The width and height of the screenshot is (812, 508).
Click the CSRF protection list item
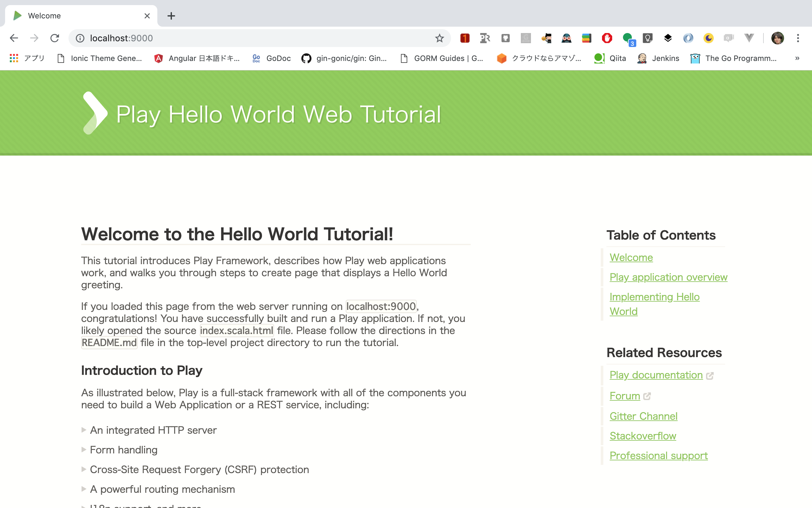(x=199, y=470)
